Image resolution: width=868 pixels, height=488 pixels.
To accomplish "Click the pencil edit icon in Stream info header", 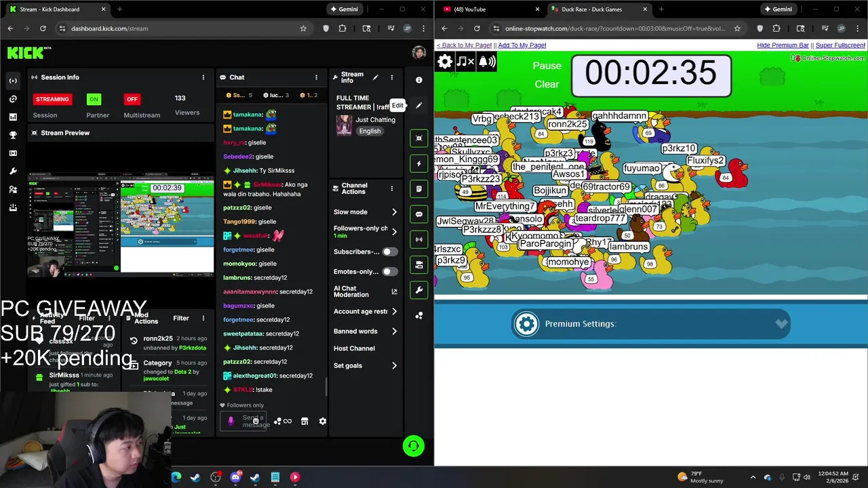I will pos(375,77).
